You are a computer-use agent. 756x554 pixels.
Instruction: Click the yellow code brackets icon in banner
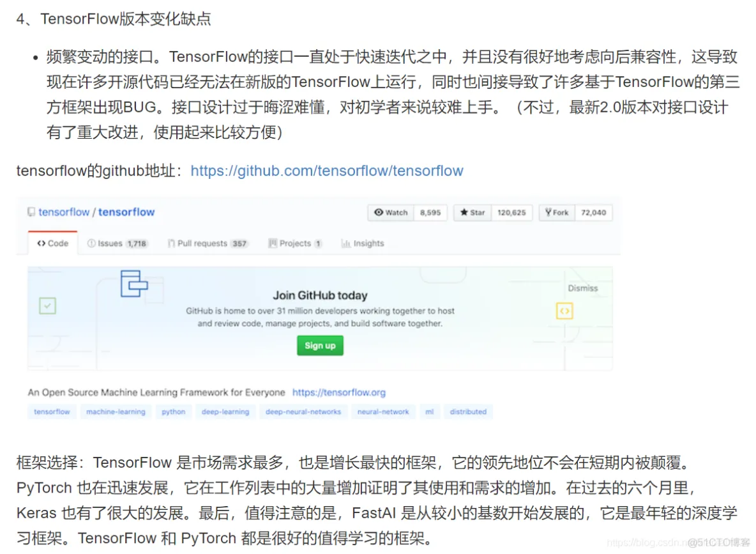pyautogui.click(x=564, y=311)
